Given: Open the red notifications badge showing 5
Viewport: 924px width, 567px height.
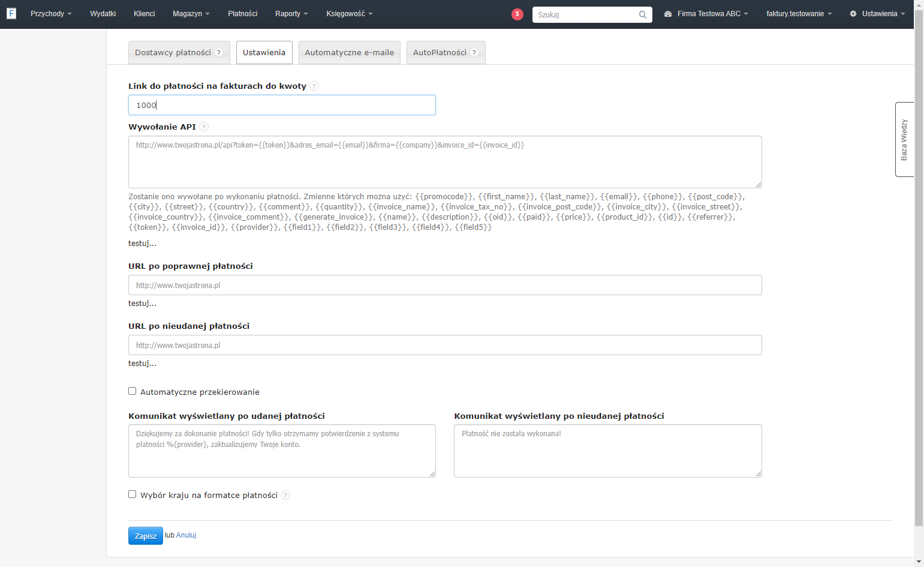Looking at the screenshot, I should [517, 14].
